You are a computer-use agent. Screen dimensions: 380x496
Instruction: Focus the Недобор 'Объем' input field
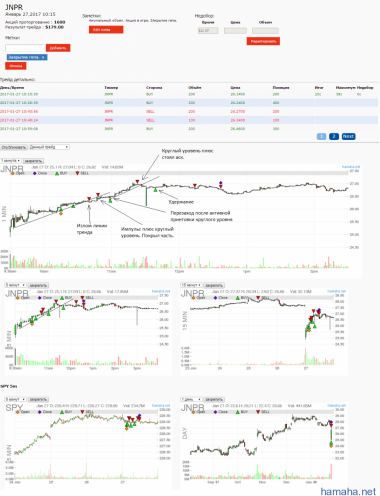tap(265, 31)
